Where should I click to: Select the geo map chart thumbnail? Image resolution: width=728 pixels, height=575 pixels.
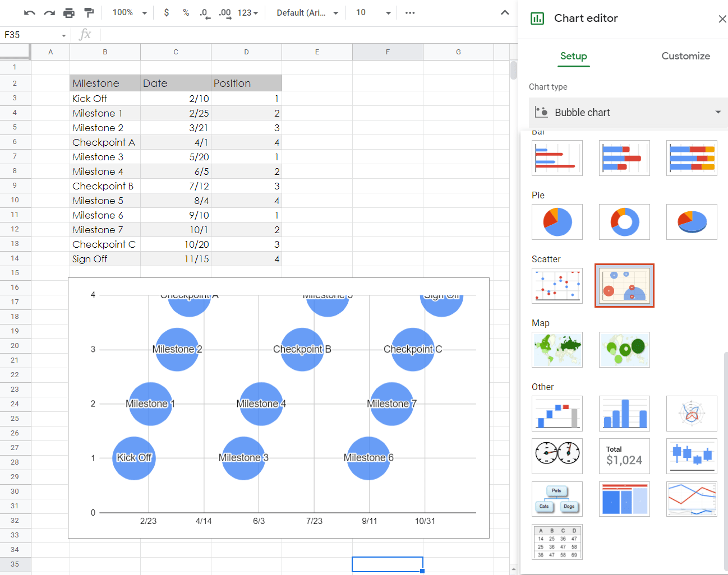click(557, 350)
